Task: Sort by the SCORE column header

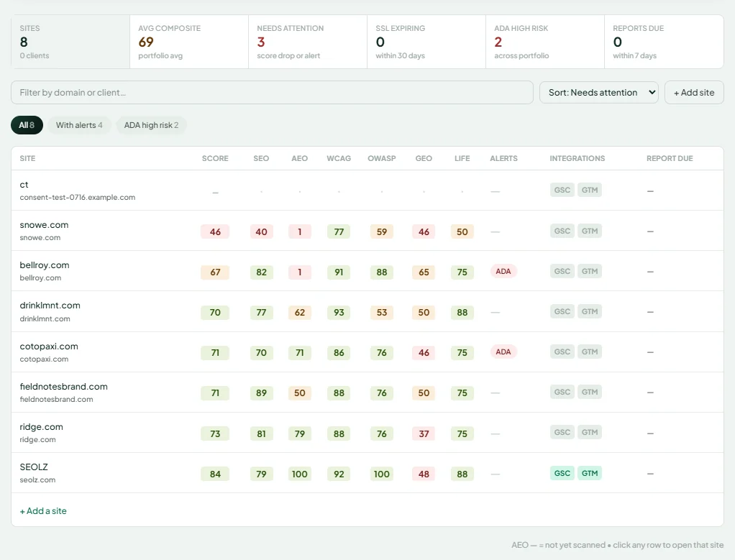Action: pyautogui.click(x=215, y=158)
